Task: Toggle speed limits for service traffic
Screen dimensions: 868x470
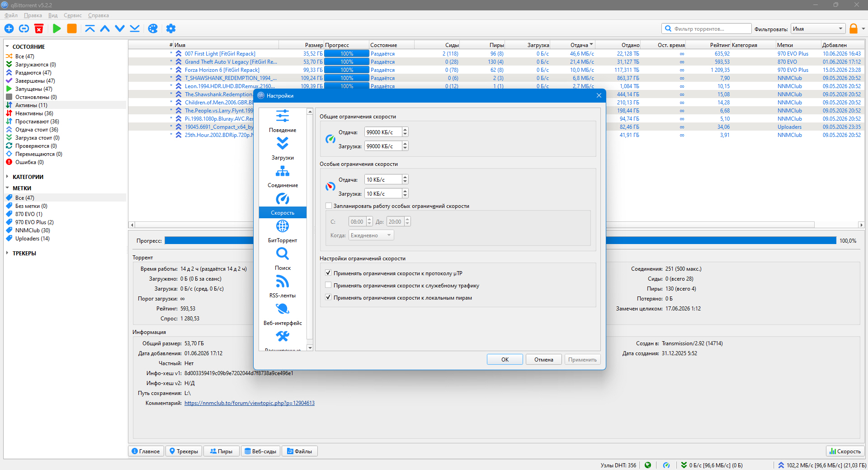Action: [x=329, y=285]
